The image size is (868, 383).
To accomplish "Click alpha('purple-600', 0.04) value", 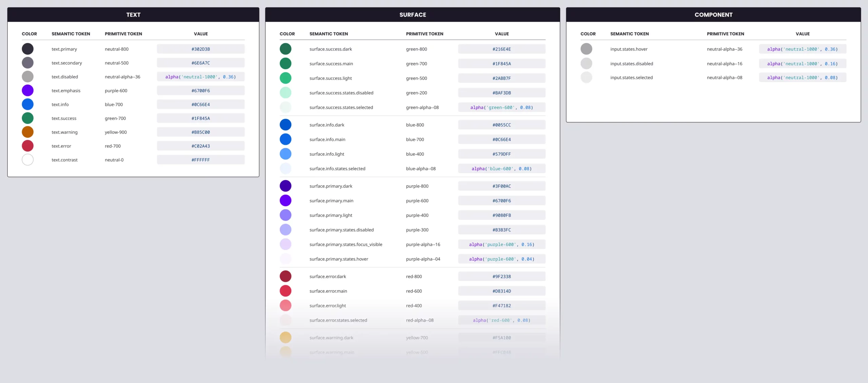I will click(502, 259).
